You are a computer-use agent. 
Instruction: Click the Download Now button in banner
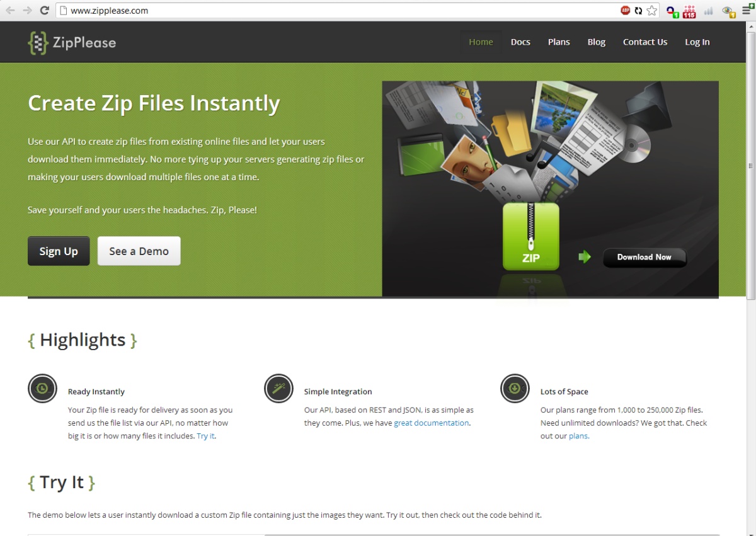pyautogui.click(x=644, y=257)
